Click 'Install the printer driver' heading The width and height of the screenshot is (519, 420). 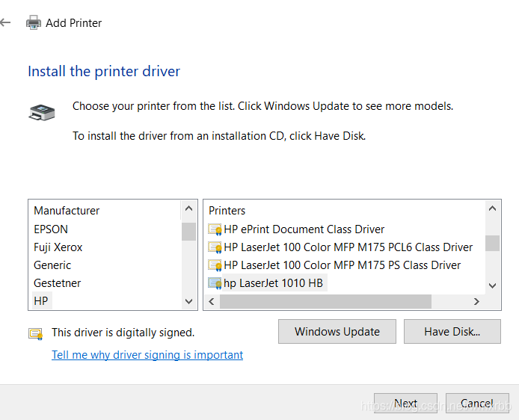pyautogui.click(x=104, y=71)
